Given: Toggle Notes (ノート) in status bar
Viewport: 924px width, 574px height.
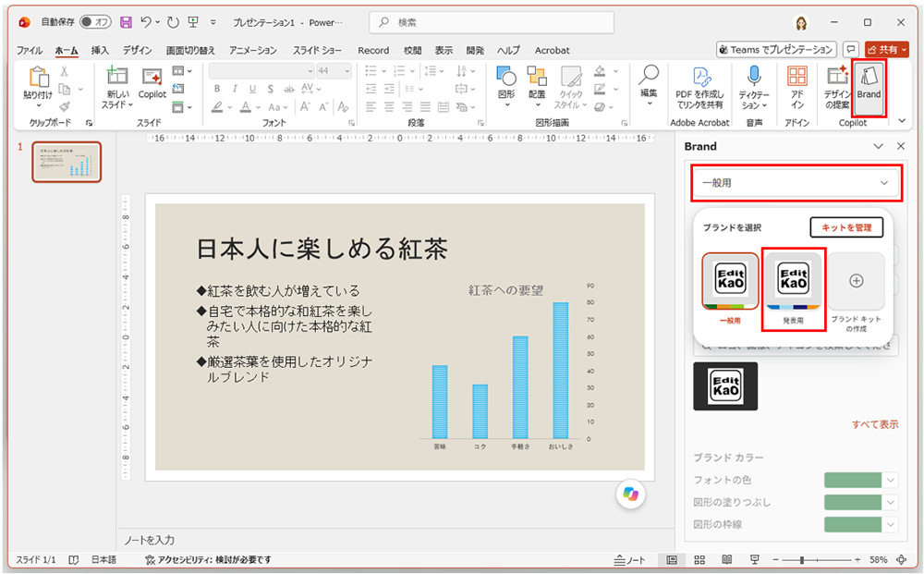Looking at the screenshot, I should tap(628, 560).
